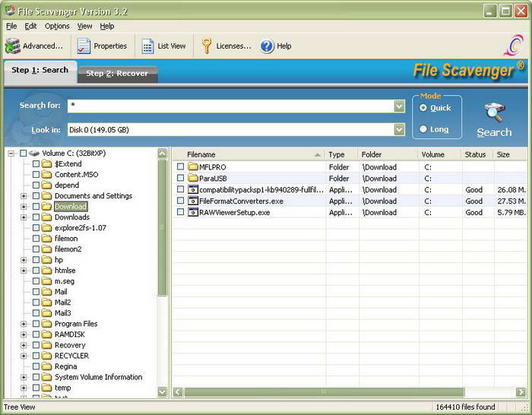Sort by the Status column header
The width and height of the screenshot is (532, 415).
point(477,154)
